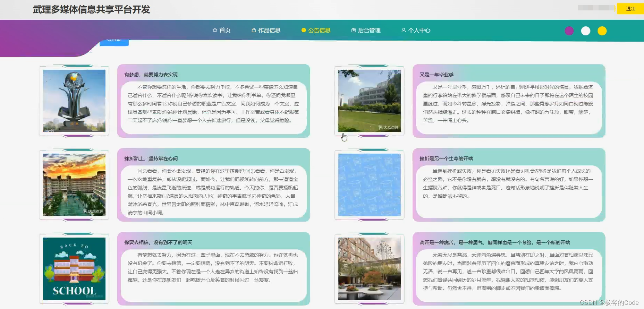
Task: Choose the yellow theme color circle
Action: click(602, 31)
